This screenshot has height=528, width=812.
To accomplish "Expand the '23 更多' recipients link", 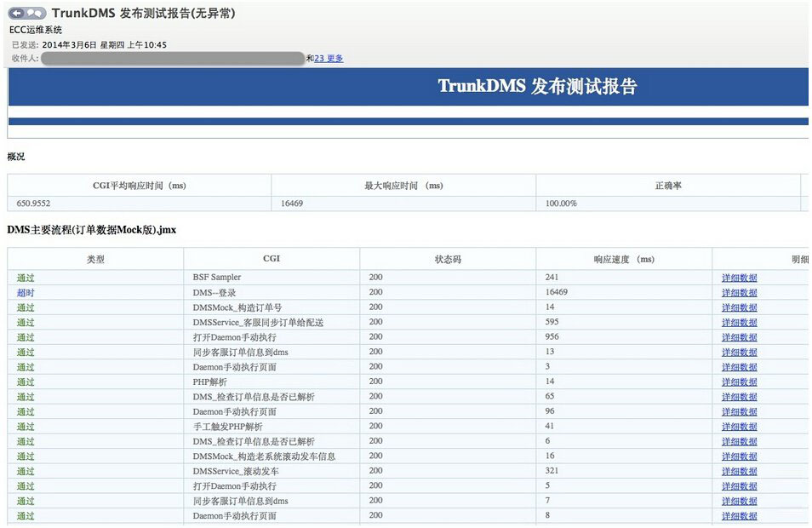I will tap(329, 58).
